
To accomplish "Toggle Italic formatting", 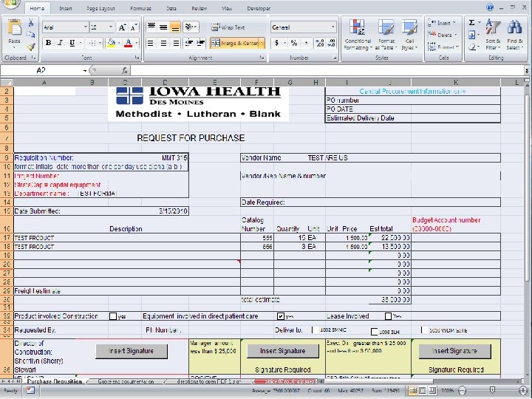I will (60, 43).
